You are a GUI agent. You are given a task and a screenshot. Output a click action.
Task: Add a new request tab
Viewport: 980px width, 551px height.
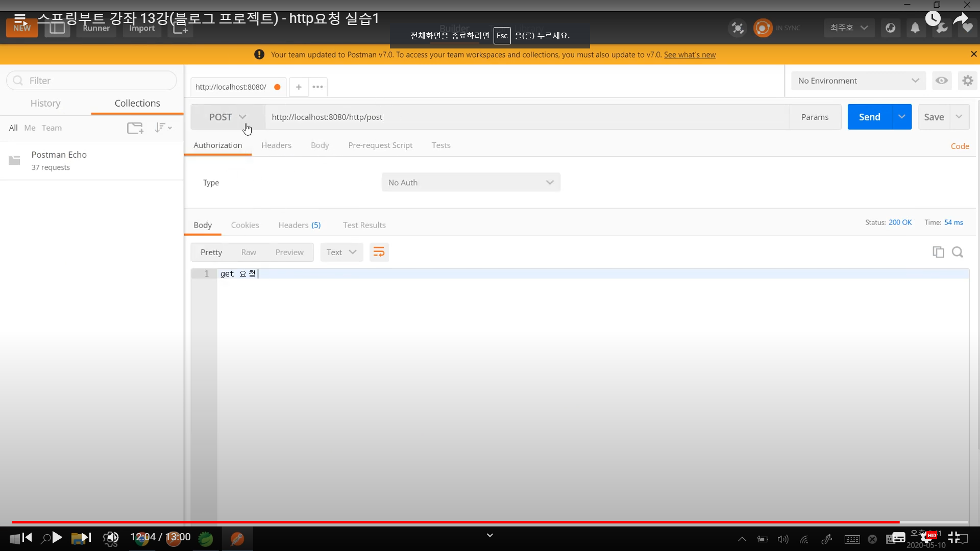point(299,87)
